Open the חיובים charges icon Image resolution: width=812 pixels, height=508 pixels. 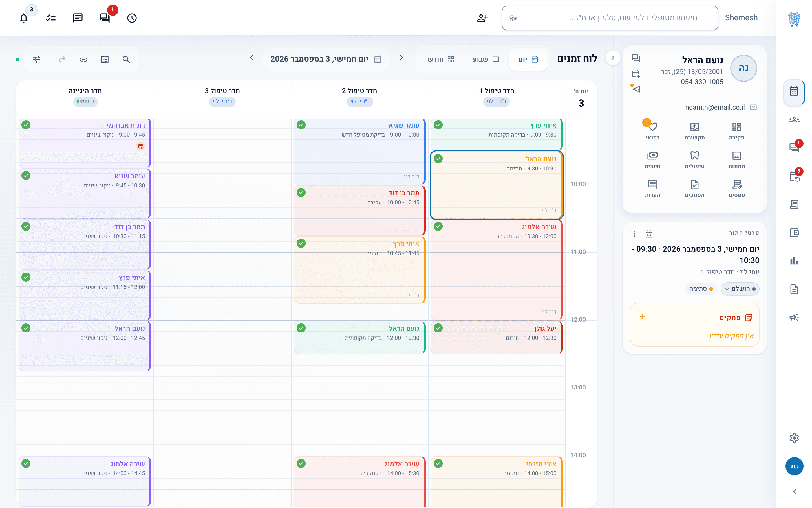pyautogui.click(x=652, y=159)
